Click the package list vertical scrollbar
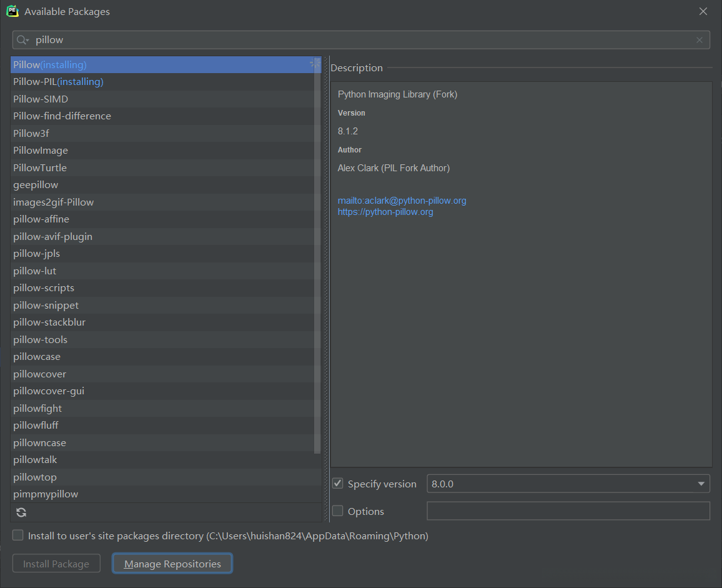The height and width of the screenshot is (588, 722). click(317, 256)
